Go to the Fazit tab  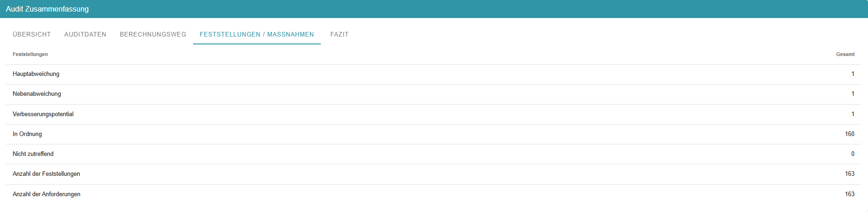click(x=339, y=34)
